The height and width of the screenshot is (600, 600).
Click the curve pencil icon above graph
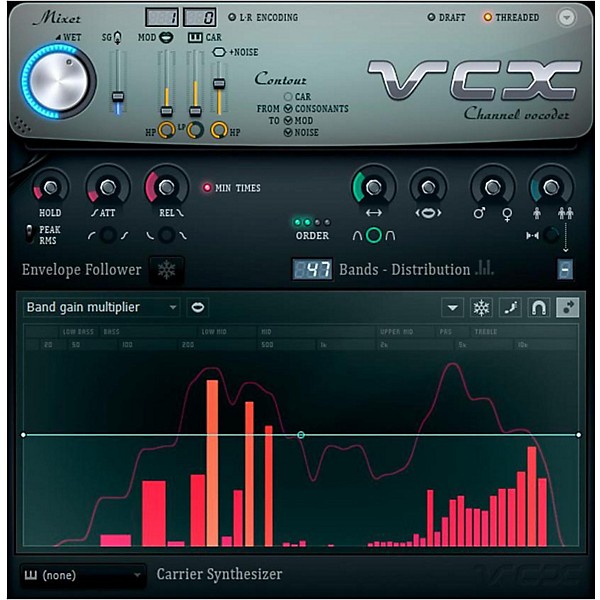point(510,308)
